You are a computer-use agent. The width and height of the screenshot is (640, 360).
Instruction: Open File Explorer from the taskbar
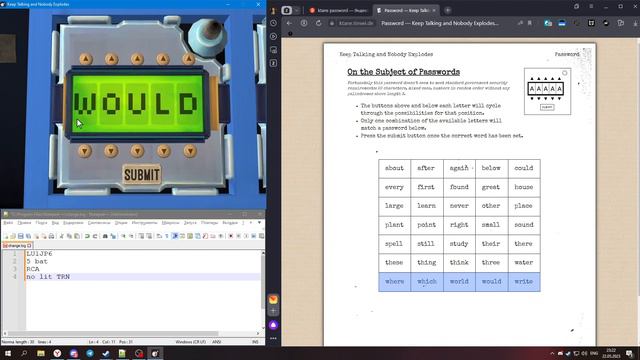click(41, 353)
